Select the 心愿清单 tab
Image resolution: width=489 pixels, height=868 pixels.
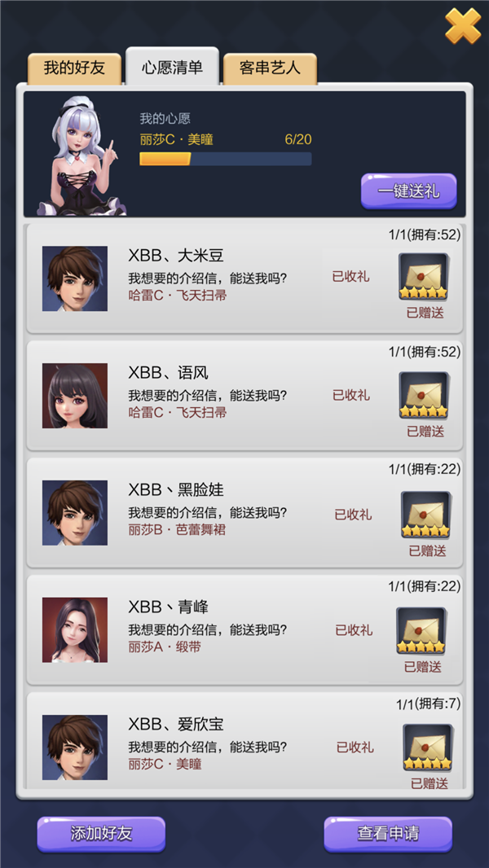tap(172, 67)
